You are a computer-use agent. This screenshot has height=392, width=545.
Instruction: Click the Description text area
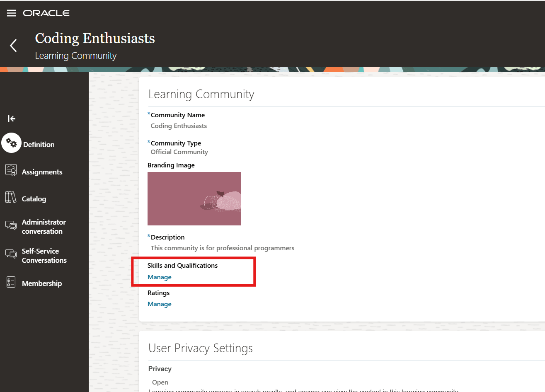(223, 248)
